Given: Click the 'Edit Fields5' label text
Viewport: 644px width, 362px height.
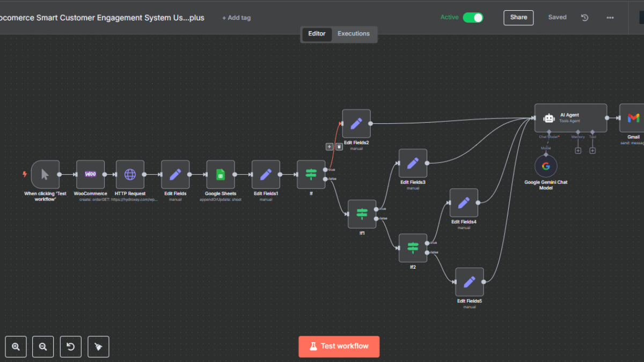Looking at the screenshot, I should pos(470,301).
